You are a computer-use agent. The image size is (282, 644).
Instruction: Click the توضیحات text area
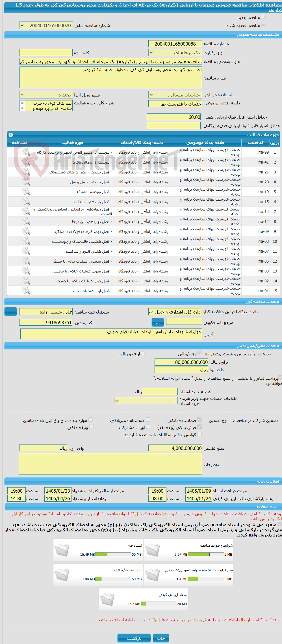coord(110,464)
